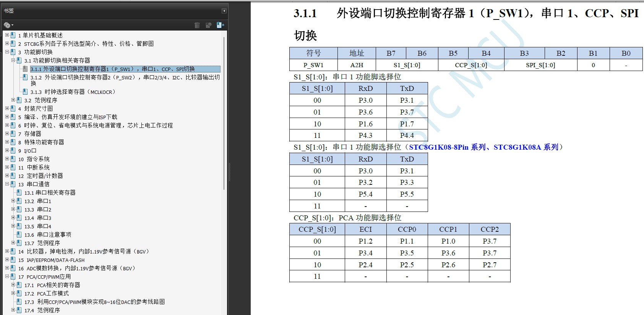The height and width of the screenshot is (315, 644).
Task: Click bookmark icon for 15 IAP/EEPROM/DATA-FLASH
Action: click(x=13, y=260)
